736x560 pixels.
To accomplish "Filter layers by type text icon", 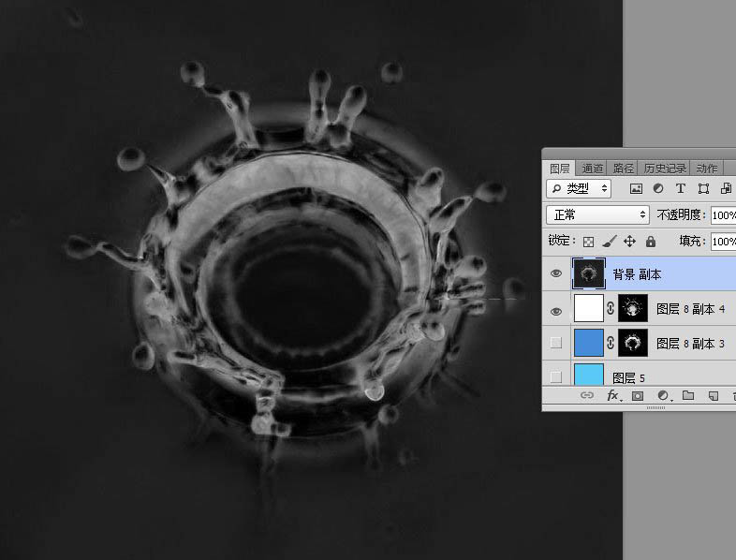I will click(x=681, y=188).
